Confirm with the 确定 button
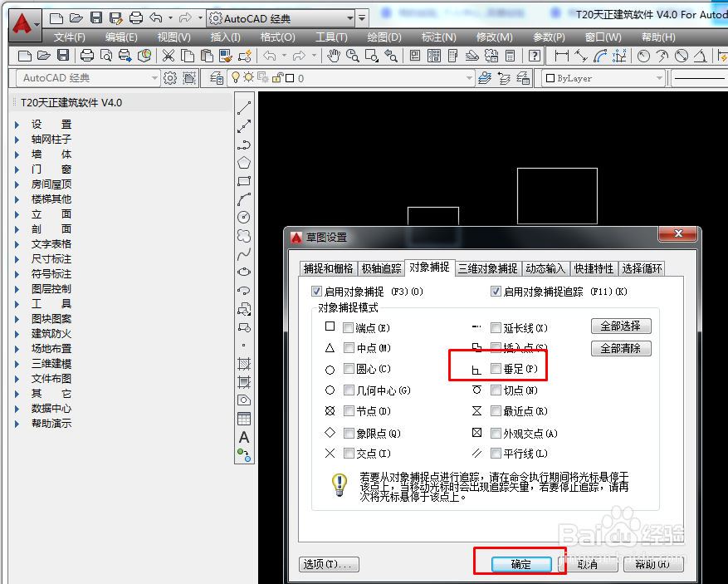Image resolution: width=728 pixels, height=584 pixels. click(521, 564)
